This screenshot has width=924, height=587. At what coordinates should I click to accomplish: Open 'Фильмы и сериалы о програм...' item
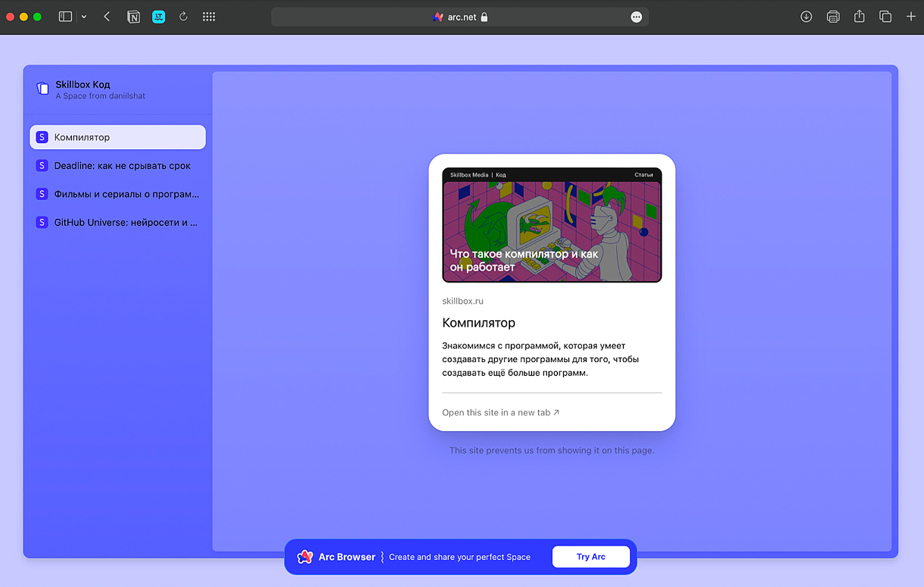point(118,194)
